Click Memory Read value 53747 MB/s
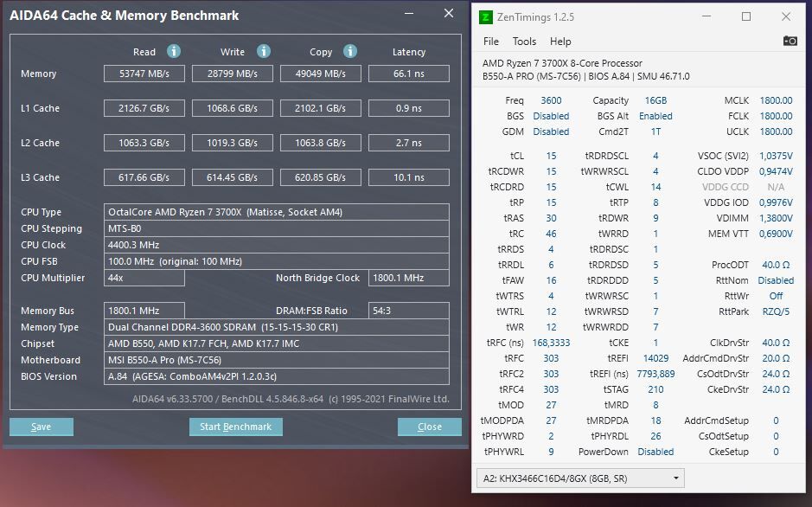 (x=144, y=74)
